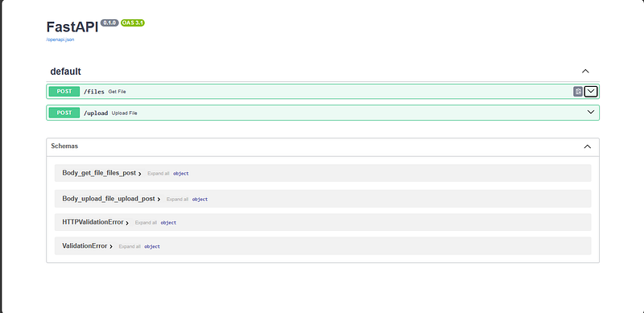The width and height of the screenshot is (644, 313).
Task: Click Expand all for Body_upload_file_upload_post
Action: [177, 200]
